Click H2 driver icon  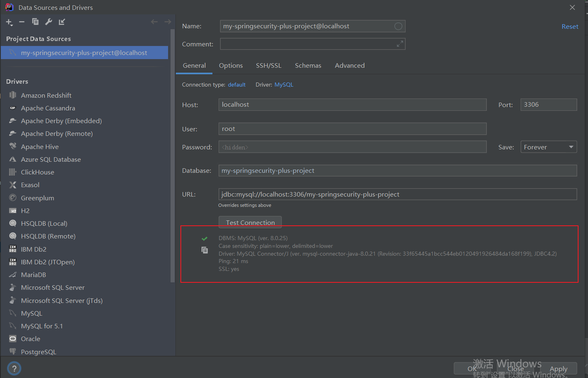point(13,211)
